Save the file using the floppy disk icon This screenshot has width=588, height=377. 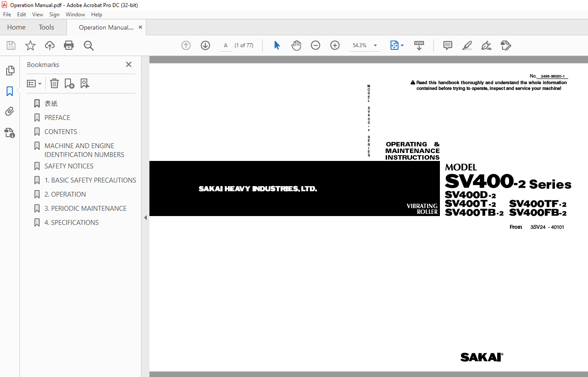pos(11,45)
